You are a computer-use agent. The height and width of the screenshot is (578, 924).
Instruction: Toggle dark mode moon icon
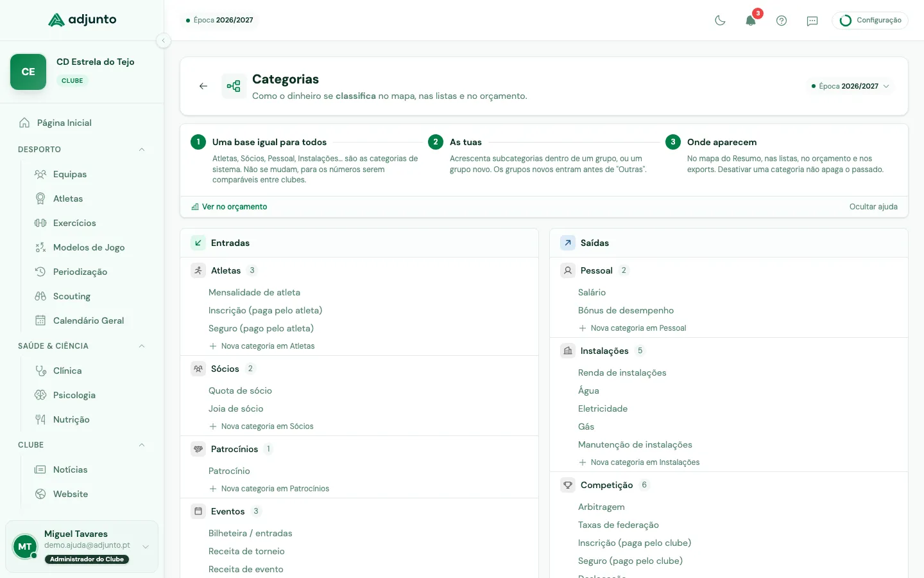[x=720, y=21]
